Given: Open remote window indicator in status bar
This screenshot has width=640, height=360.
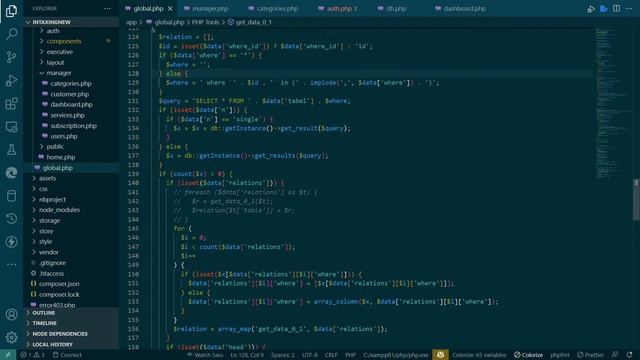Looking at the screenshot, I should (8, 355).
